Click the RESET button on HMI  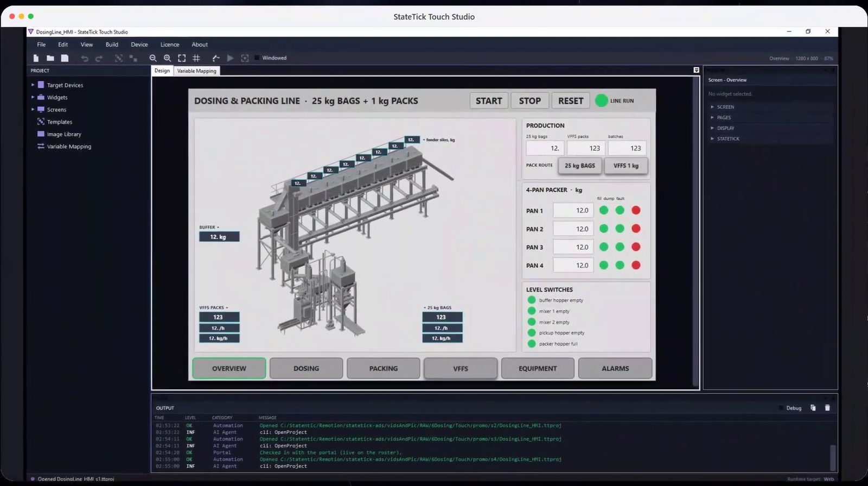tap(571, 101)
